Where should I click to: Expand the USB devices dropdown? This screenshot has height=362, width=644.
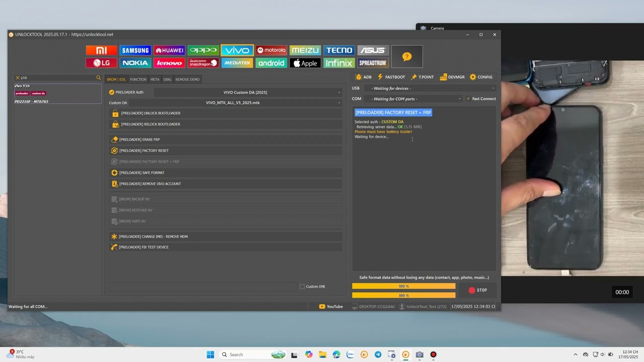coord(431,88)
